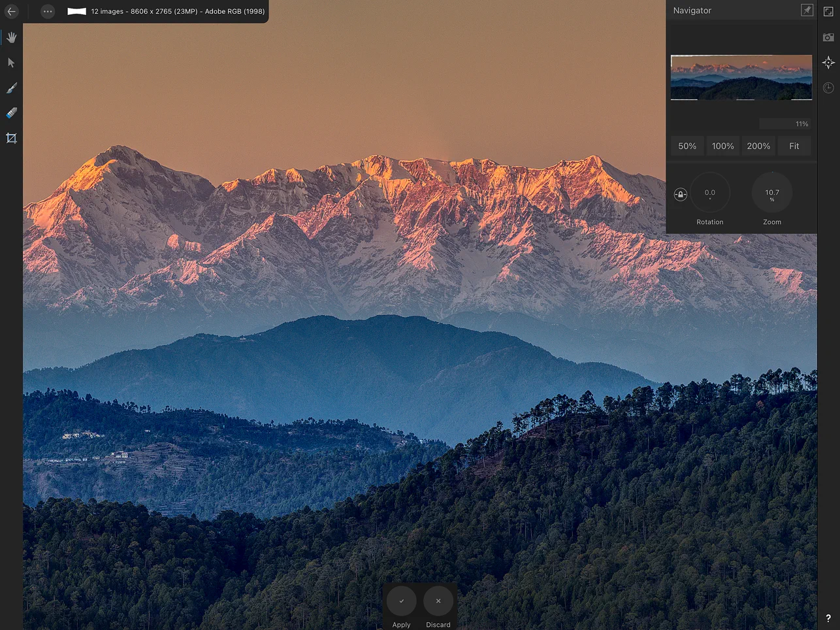Viewport: 840px width, 630px height.
Task: Toggle the Navigator studio compass icon
Action: (828, 63)
